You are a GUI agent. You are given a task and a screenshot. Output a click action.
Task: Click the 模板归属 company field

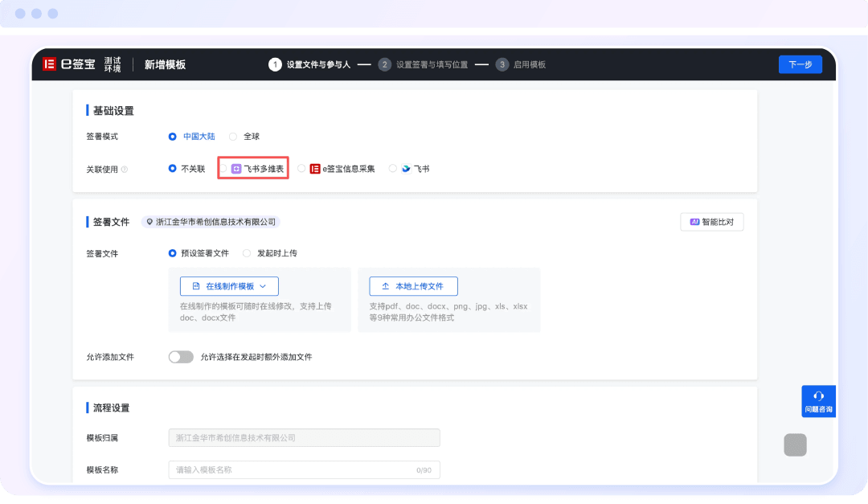pyautogui.click(x=304, y=437)
